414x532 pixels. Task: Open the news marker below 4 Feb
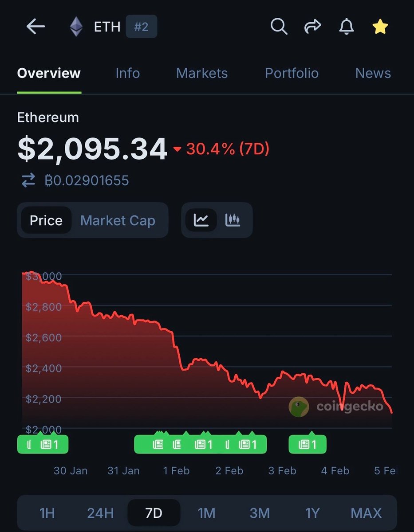coord(308,444)
